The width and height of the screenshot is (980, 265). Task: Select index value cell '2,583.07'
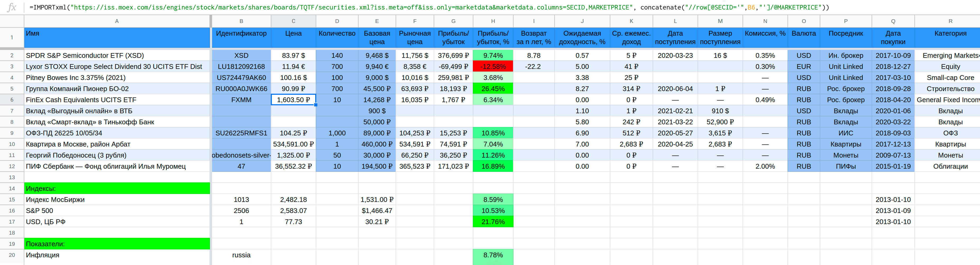293,211
